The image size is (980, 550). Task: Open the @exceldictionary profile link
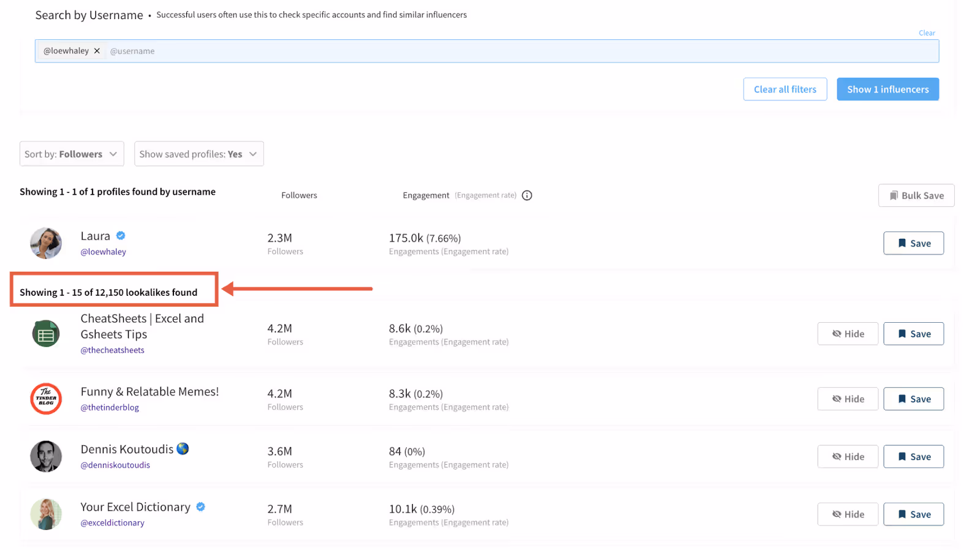(x=113, y=522)
